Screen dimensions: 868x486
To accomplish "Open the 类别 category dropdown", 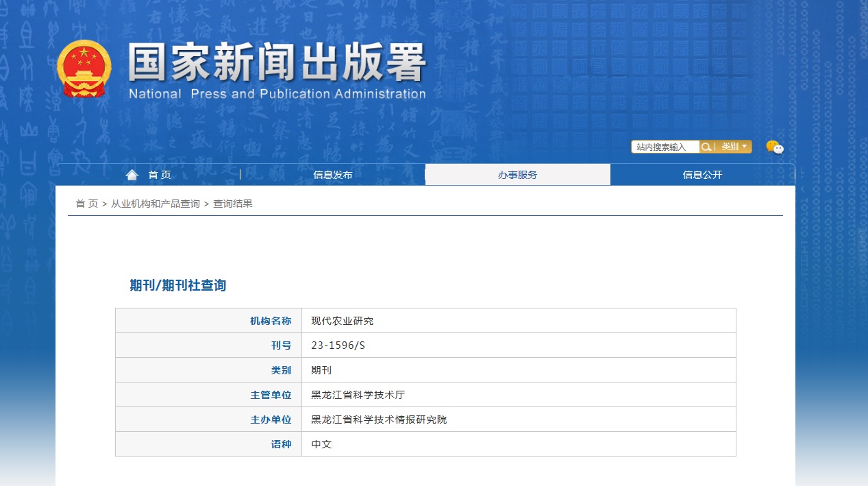I will (732, 147).
